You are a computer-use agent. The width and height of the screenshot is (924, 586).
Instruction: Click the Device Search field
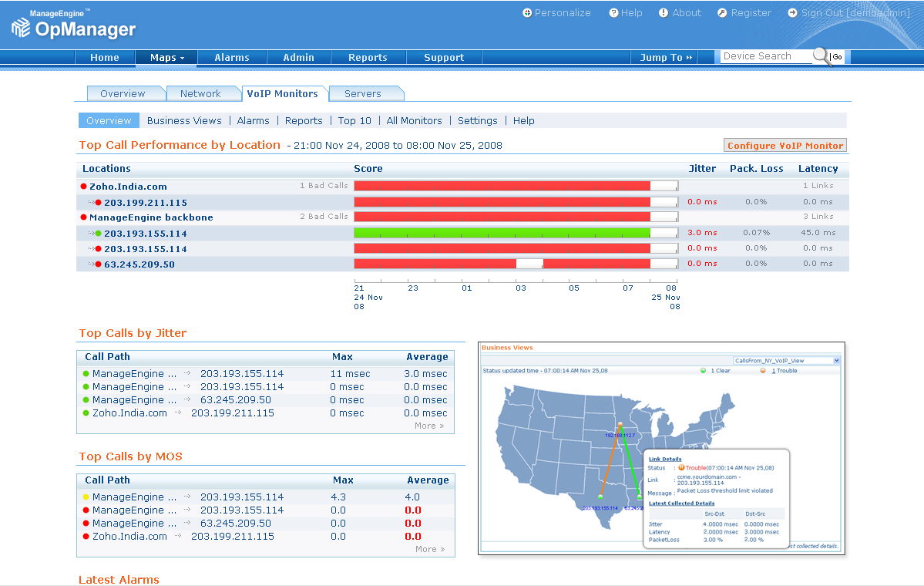[x=766, y=56]
